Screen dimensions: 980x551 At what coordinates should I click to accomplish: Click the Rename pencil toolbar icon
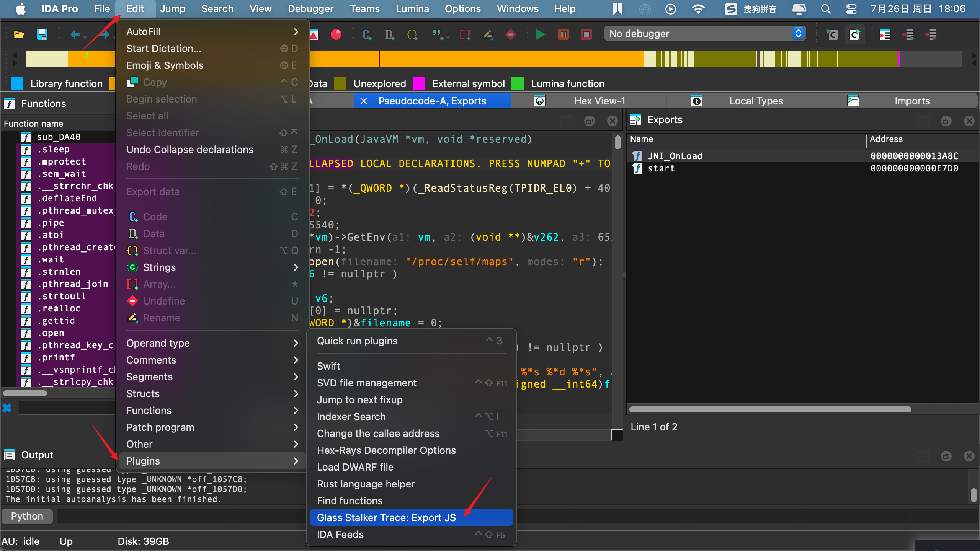pyautogui.click(x=488, y=34)
